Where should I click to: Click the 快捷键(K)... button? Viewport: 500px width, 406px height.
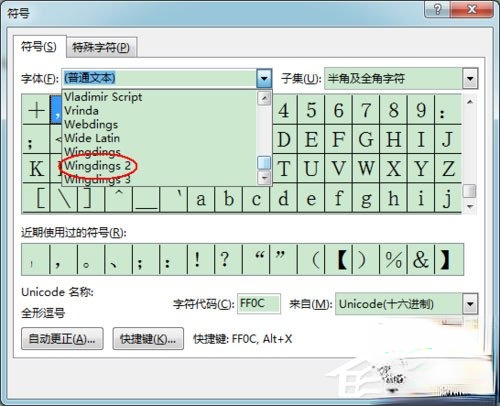pyautogui.click(x=148, y=339)
